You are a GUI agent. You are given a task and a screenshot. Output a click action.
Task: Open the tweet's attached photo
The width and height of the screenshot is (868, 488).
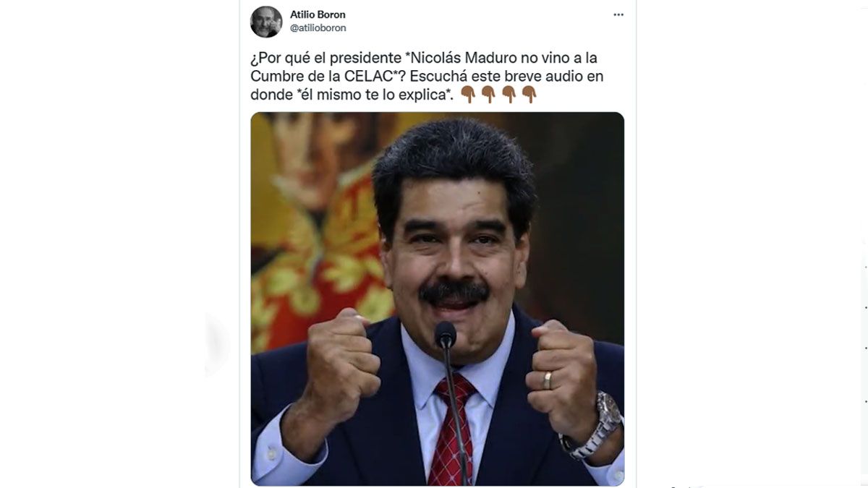click(x=438, y=299)
